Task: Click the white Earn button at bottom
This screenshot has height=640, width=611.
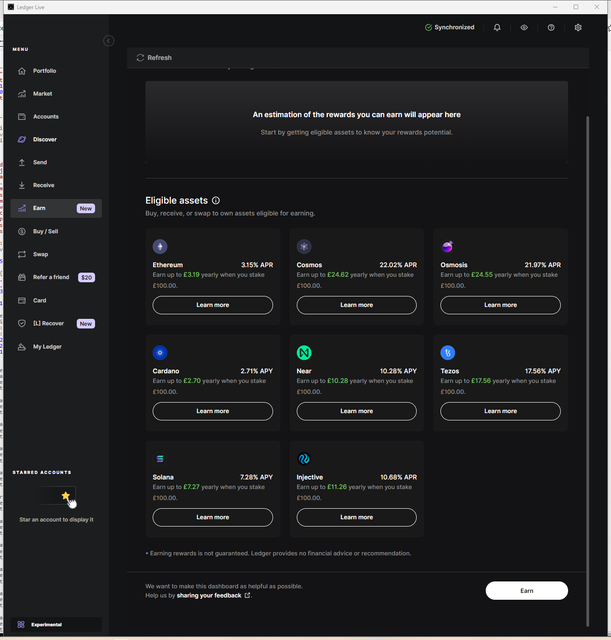Action: pos(527,591)
